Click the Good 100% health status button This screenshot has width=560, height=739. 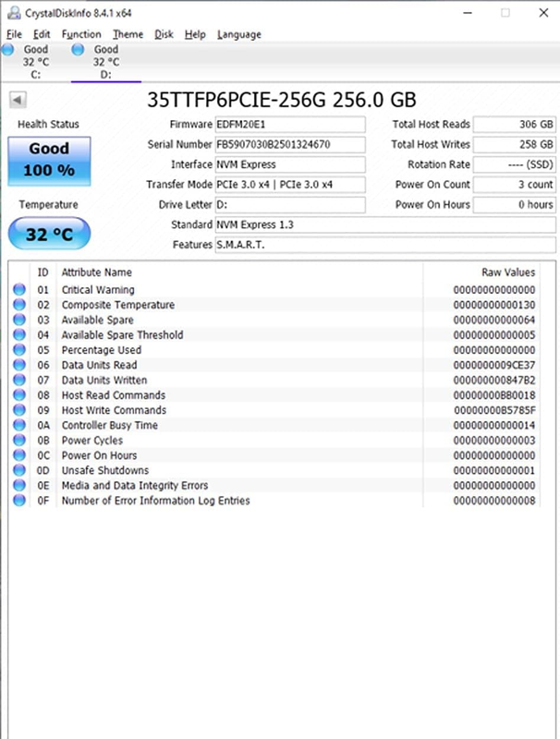(x=49, y=159)
